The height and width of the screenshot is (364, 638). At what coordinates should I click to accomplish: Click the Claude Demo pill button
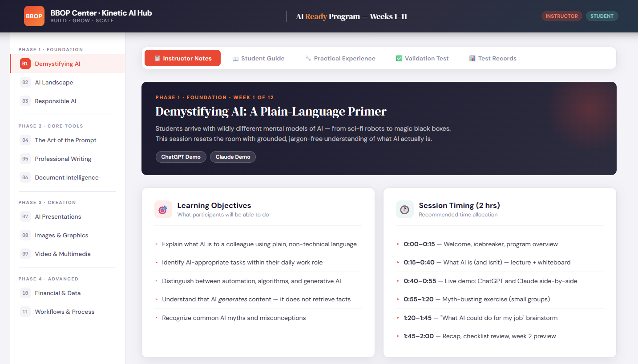[233, 157]
